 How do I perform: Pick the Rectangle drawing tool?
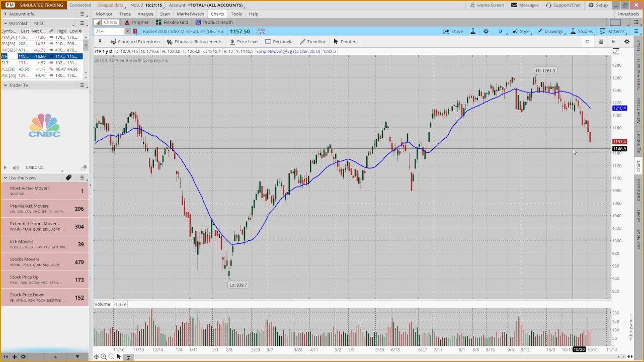(x=279, y=42)
